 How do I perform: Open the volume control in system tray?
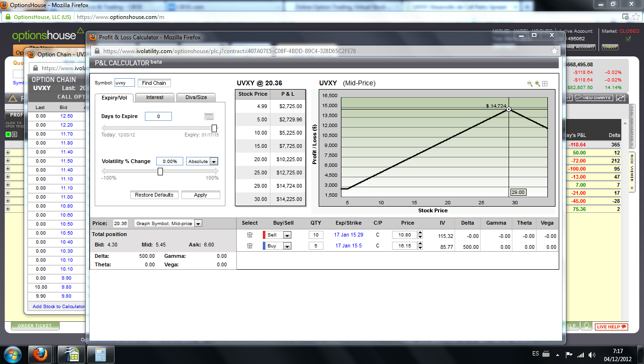(x=591, y=355)
